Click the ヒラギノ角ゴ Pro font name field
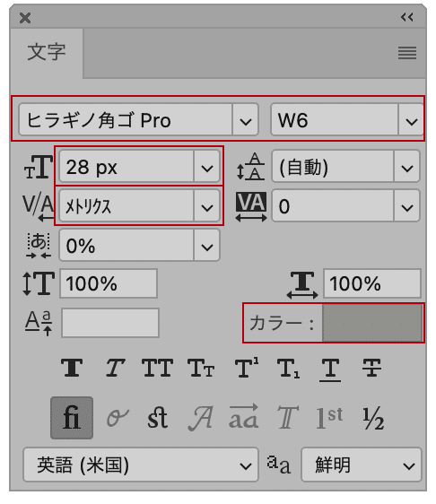Image resolution: width=436 pixels, height=504 pixels. (x=126, y=119)
